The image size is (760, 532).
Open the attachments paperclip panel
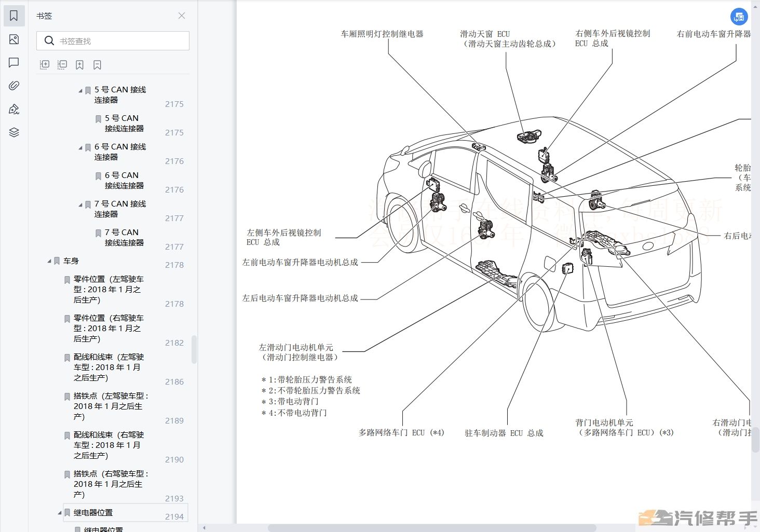pyautogui.click(x=14, y=86)
